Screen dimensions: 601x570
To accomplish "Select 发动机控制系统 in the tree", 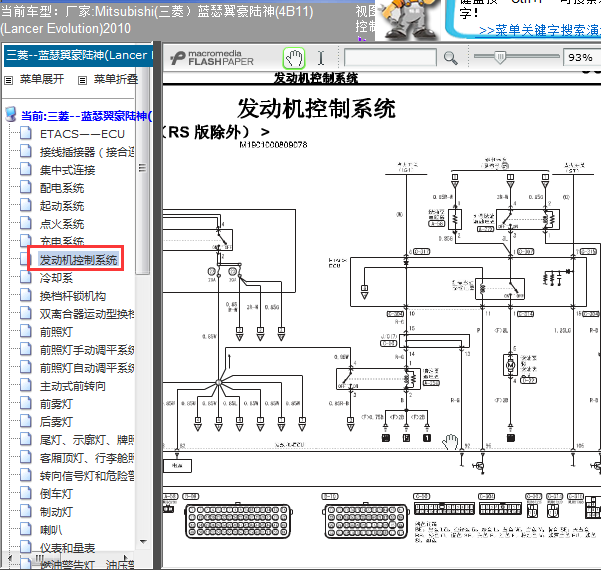I will pyautogui.click(x=78, y=260).
